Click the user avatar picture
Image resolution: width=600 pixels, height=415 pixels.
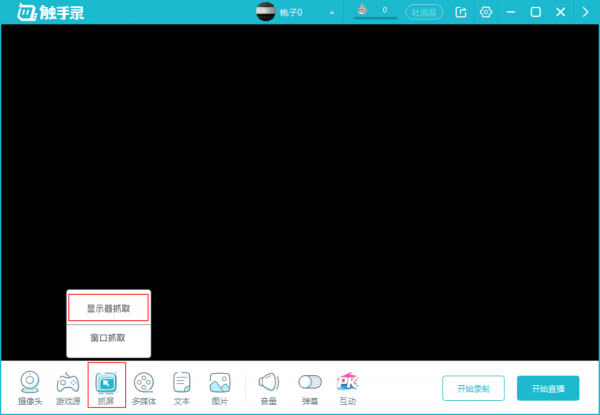[266, 12]
